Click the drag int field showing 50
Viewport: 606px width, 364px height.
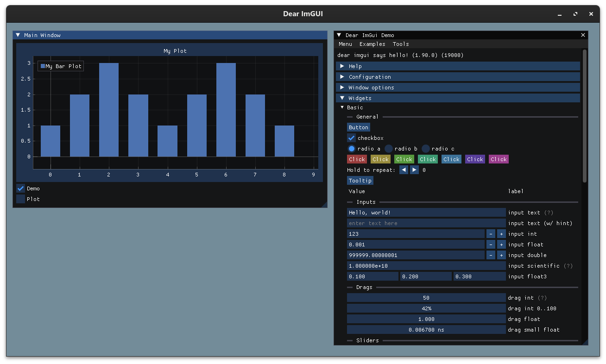426,298
